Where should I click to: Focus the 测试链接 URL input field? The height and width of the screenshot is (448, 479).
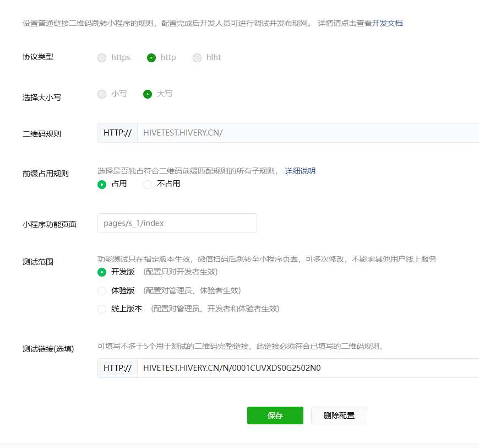pos(308,368)
